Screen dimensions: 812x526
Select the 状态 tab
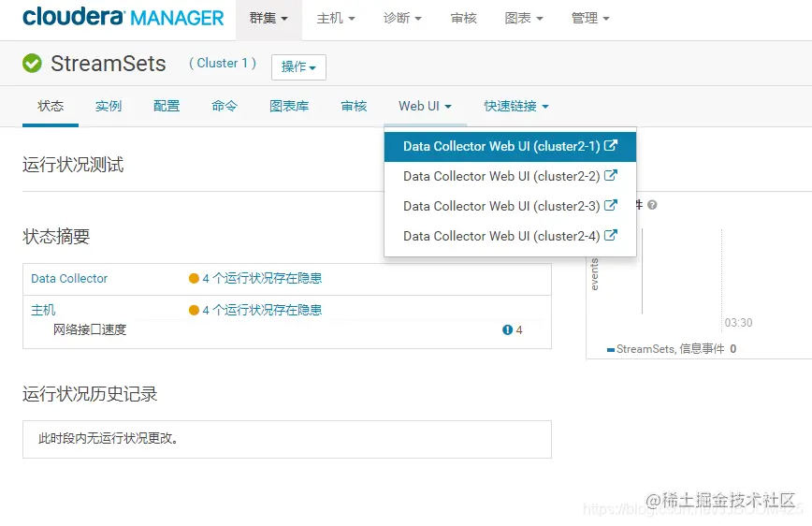coord(51,107)
